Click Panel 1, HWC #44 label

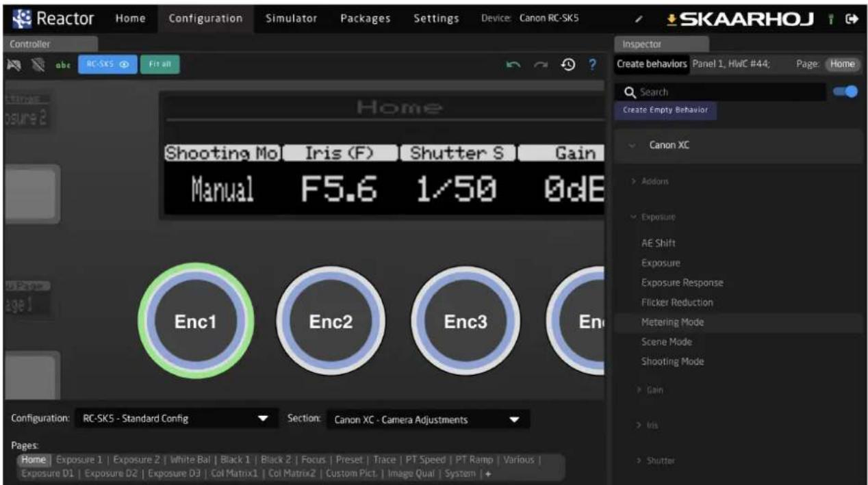(731, 64)
